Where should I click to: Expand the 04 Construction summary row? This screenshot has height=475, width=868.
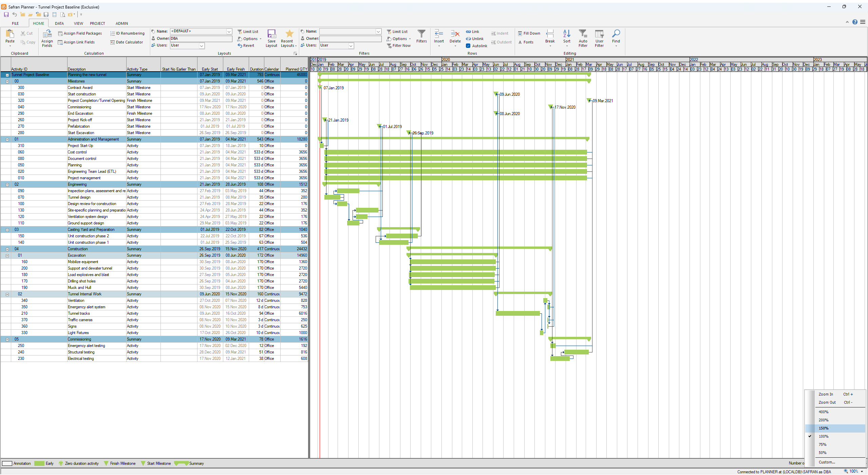coord(6,249)
